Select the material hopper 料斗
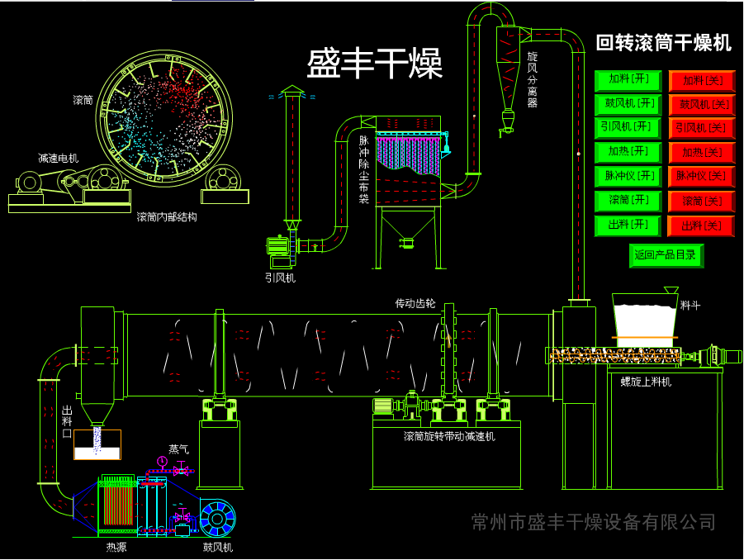 [644, 318]
